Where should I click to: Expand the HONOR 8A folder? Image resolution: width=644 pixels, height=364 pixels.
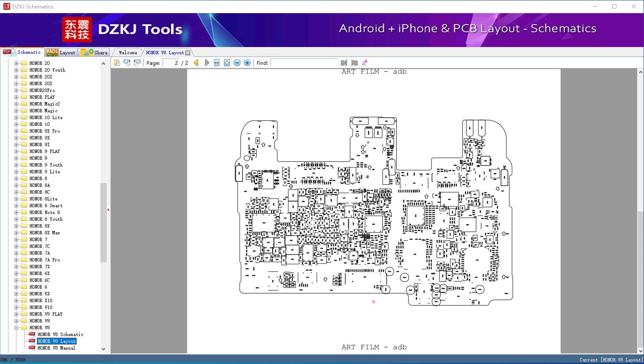point(17,185)
